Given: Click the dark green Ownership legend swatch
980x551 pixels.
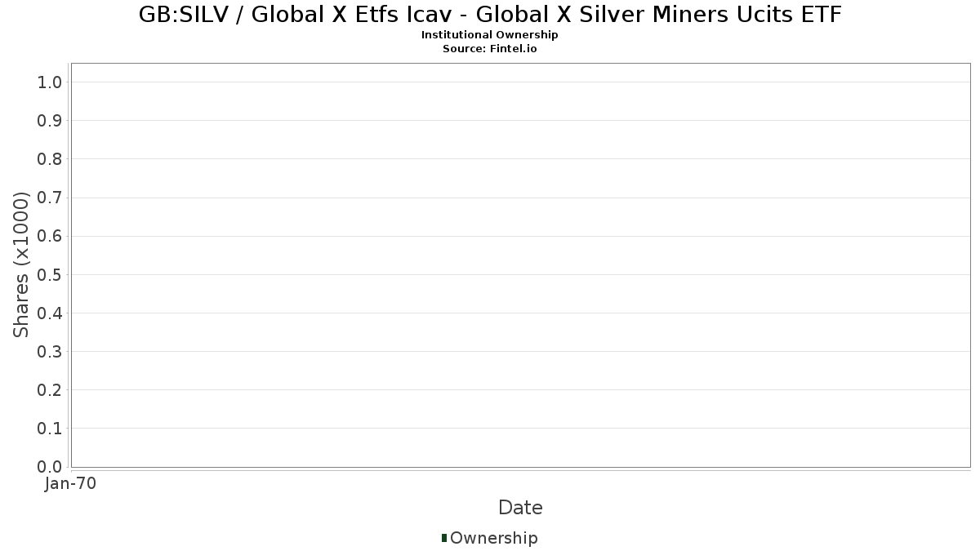Looking at the screenshot, I should 444,538.
